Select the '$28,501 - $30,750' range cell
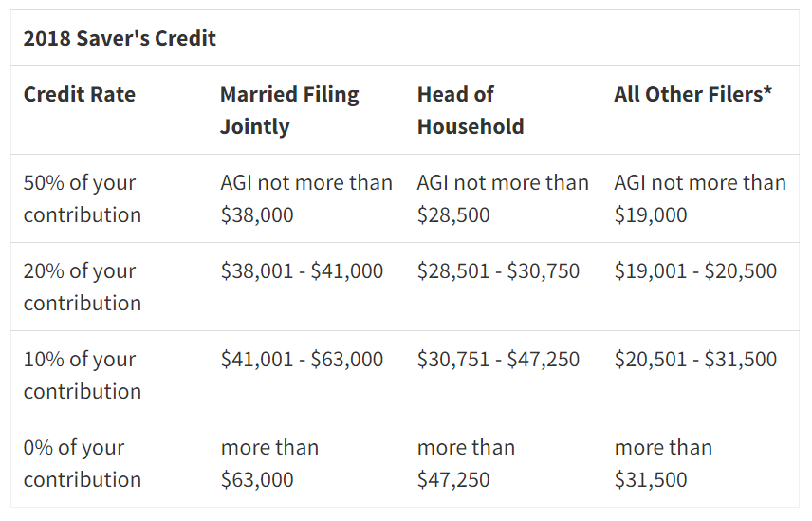This screenshot has height=521, width=812. pyautogui.click(x=498, y=271)
